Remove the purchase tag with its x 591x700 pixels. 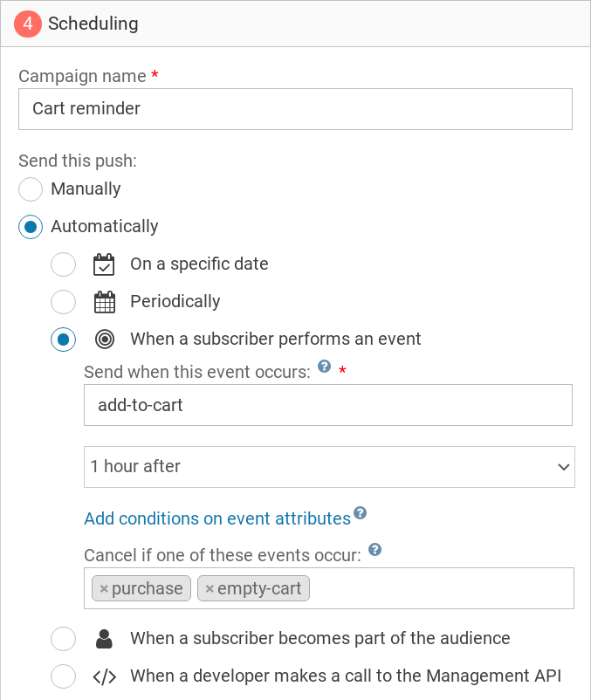click(104, 589)
